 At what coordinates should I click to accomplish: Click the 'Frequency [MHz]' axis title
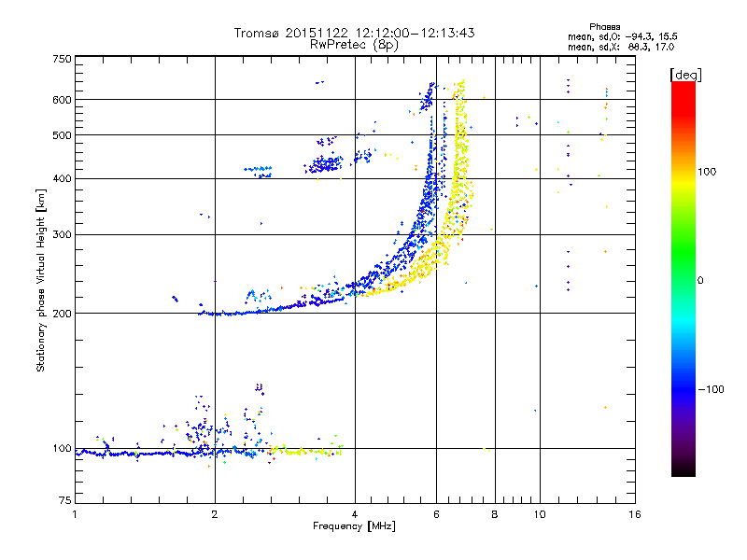tap(354, 526)
